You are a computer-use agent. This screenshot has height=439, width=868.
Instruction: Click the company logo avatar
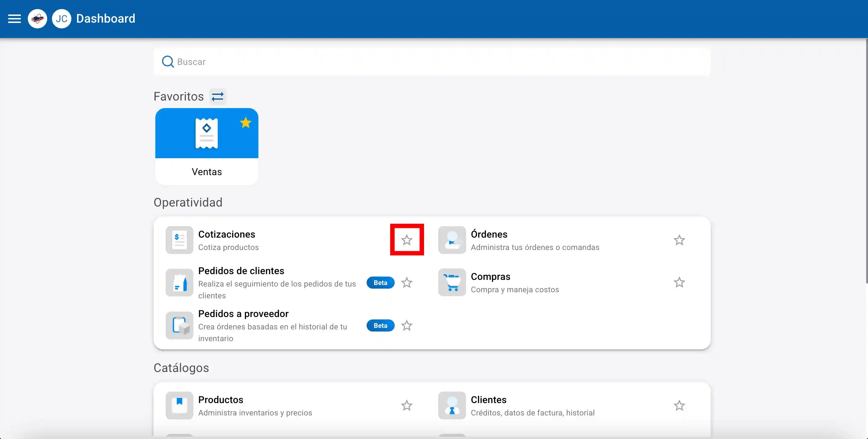pyautogui.click(x=37, y=18)
